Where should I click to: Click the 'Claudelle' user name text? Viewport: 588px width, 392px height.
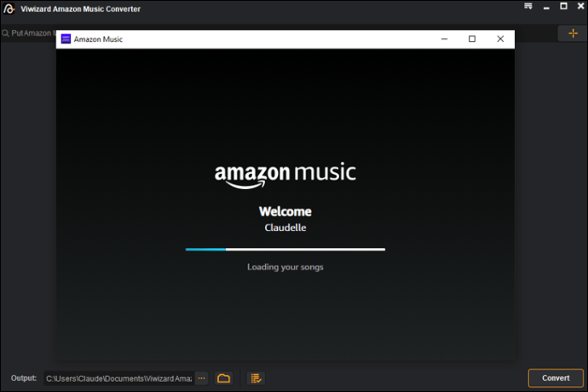285,228
